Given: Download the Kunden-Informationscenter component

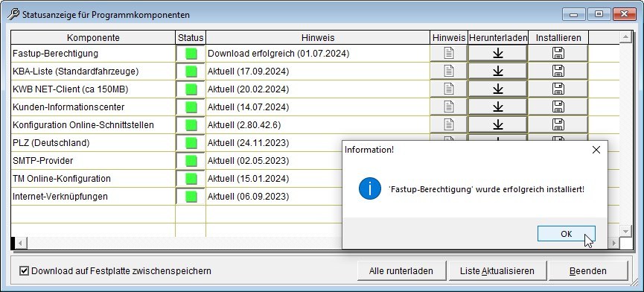Looking at the screenshot, I should click(x=498, y=107).
